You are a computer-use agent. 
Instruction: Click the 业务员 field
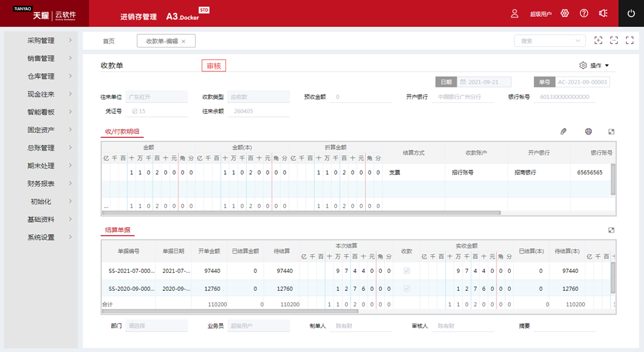click(258, 326)
